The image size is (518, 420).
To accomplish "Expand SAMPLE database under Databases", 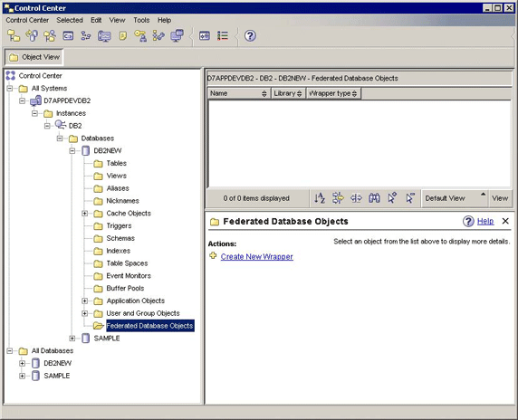I will pos(72,339).
